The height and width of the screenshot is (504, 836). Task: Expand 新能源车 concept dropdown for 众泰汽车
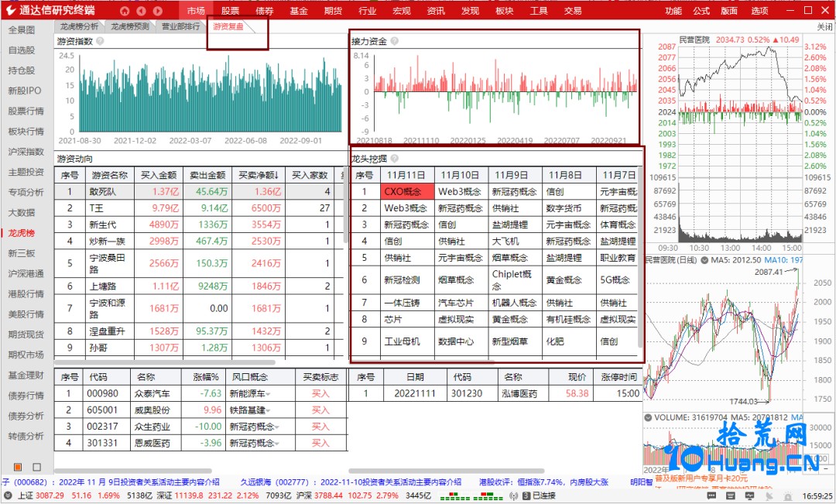[x=268, y=394]
